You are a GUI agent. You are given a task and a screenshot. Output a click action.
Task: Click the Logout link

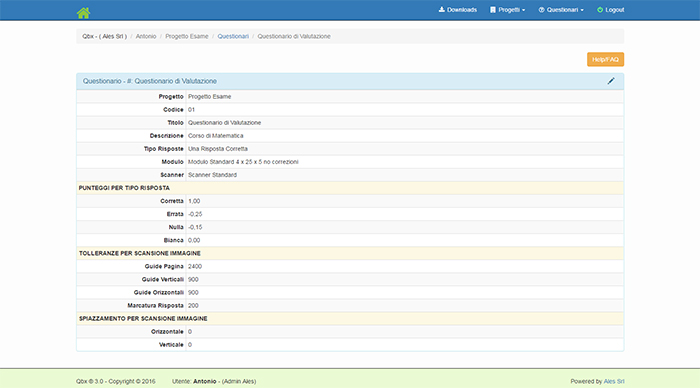(610, 10)
